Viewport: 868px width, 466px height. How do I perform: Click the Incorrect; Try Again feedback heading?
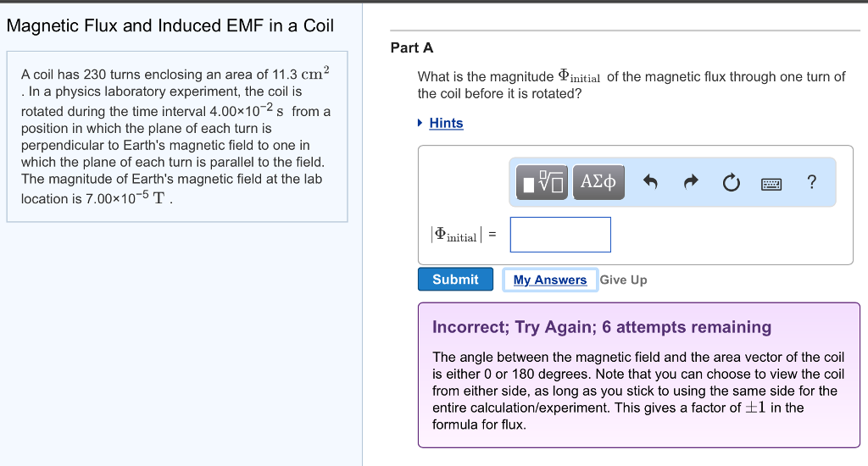point(602,327)
